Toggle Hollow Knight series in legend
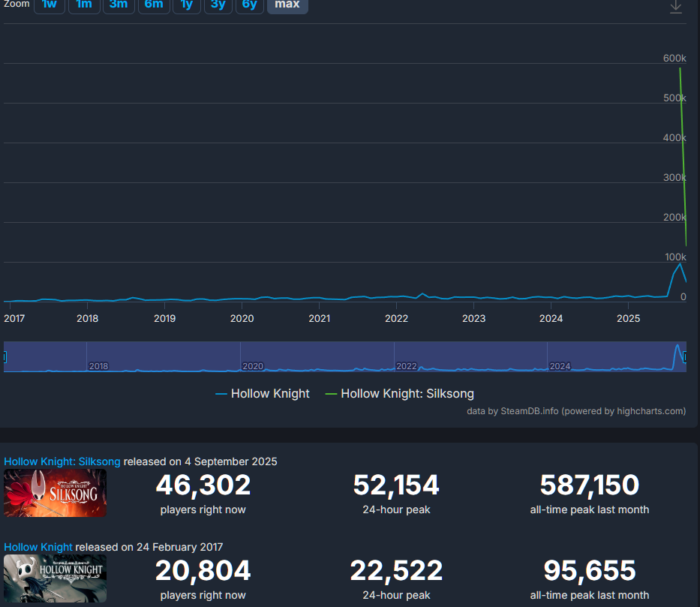The width and height of the screenshot is (700, 607). click(263, 394)
